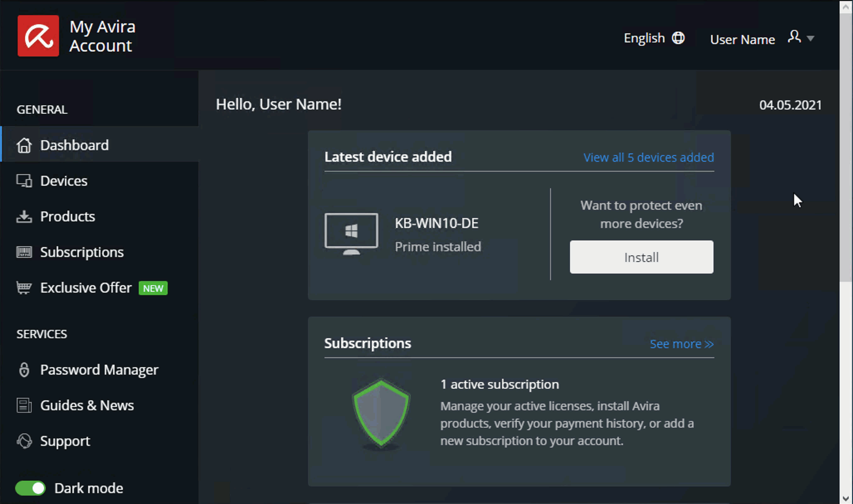
Task: Click the Hello, User Name! greeting
Action: pyautogui.click(x=278, y=104)
